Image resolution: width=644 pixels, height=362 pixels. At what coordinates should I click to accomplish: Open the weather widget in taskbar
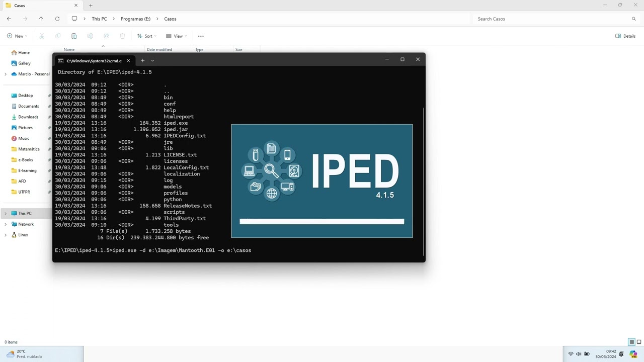[x=24, y=354]
